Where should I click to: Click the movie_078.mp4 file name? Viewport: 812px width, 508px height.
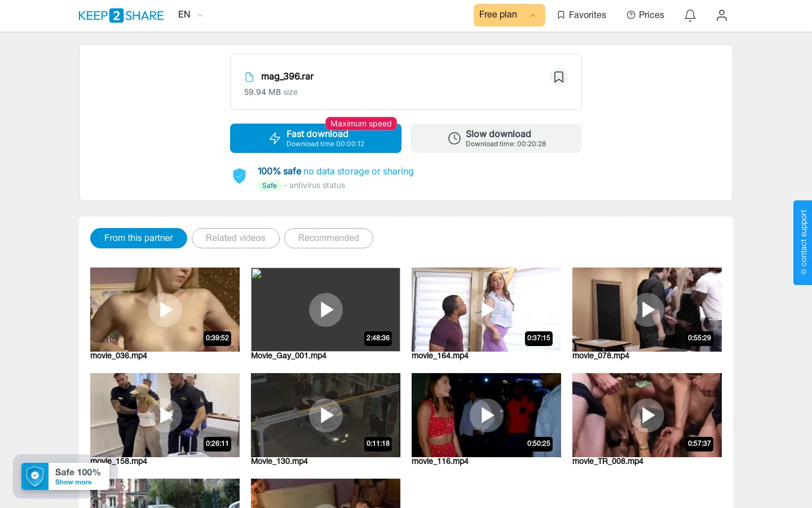601,356
